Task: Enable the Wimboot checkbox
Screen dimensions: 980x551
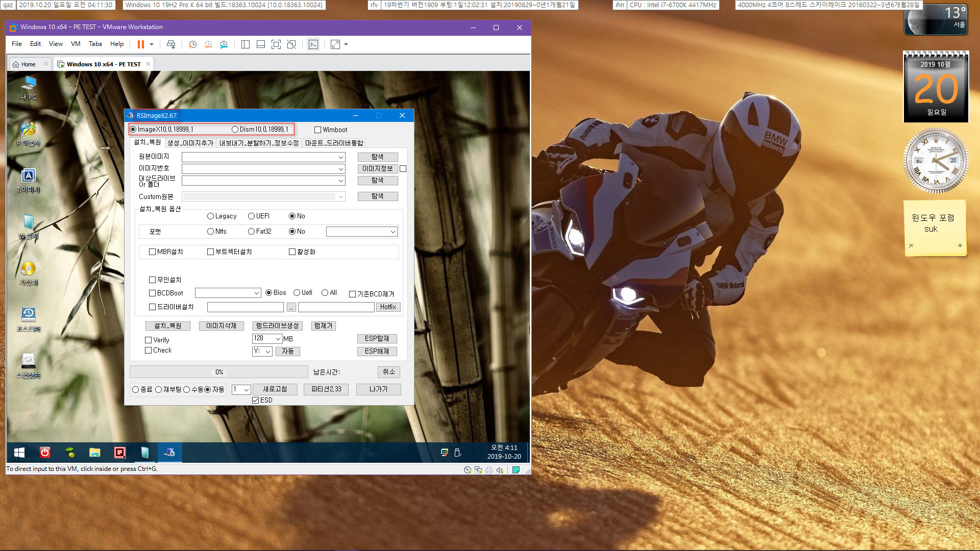Action: pos(317,130)
